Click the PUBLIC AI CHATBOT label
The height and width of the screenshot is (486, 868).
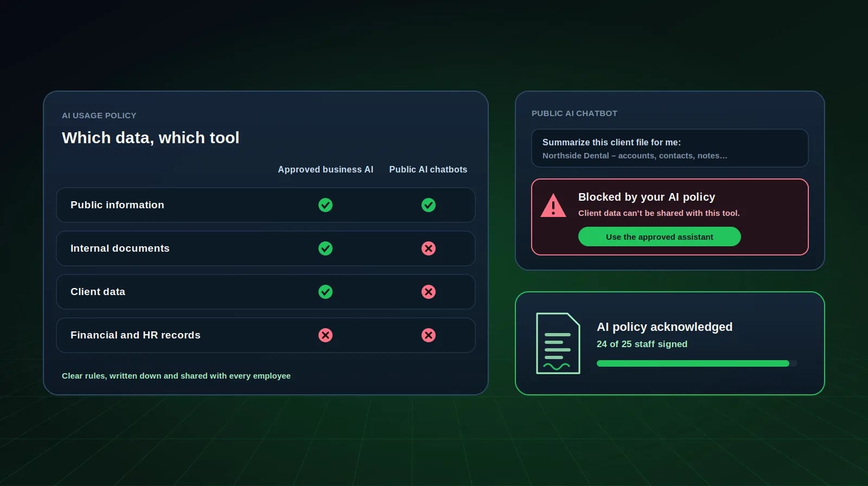(575, 113)
